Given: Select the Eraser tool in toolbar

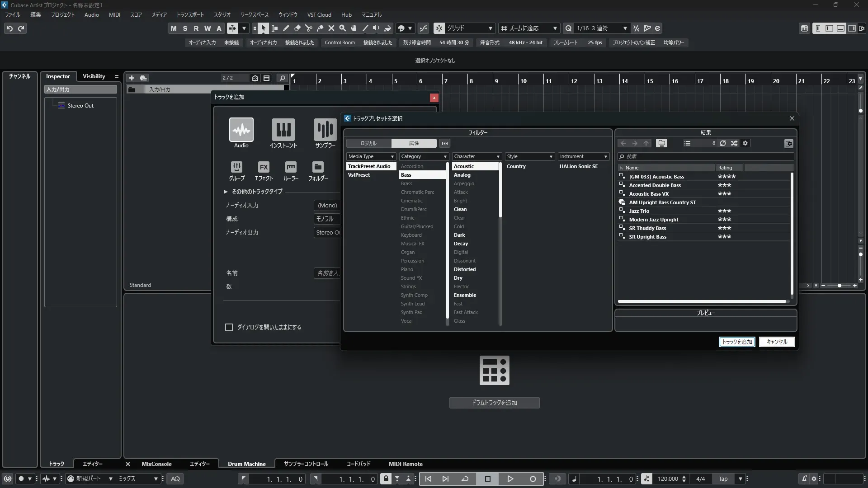Looking at the screenshot, I should click(297, 28).
